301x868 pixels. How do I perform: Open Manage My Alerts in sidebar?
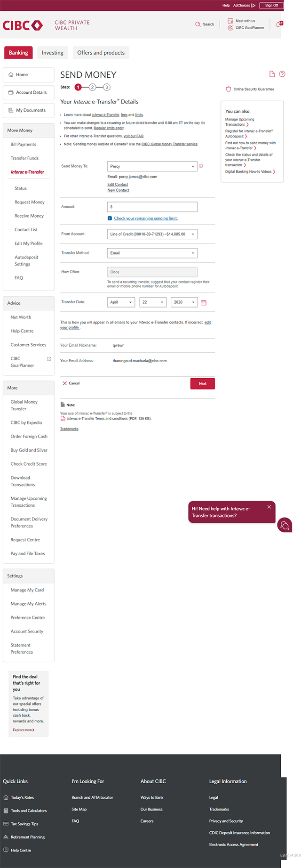(28, 604)
